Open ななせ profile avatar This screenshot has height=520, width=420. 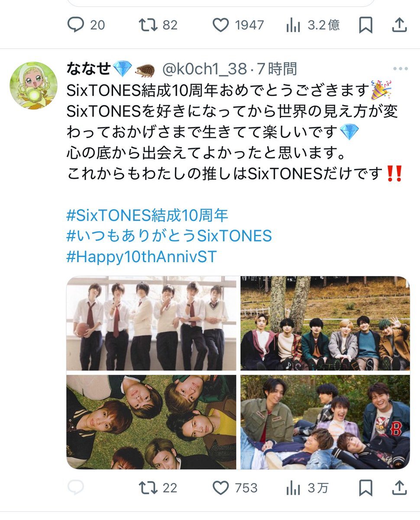[x=33, y=85]
